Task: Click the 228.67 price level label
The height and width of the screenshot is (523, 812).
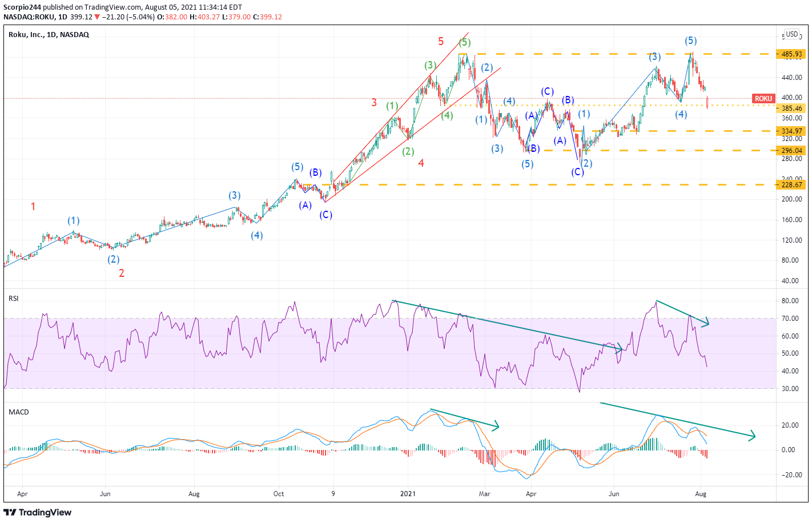Action: 791,184
